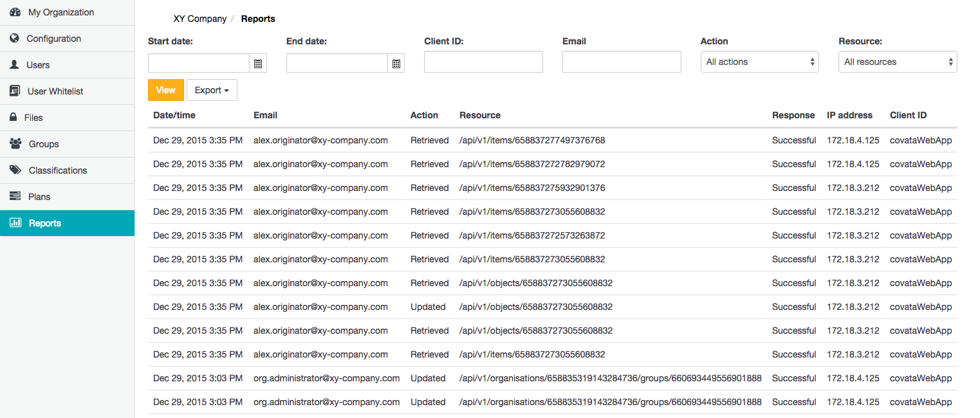Click the Classifications tags icon

pos(15,170)
